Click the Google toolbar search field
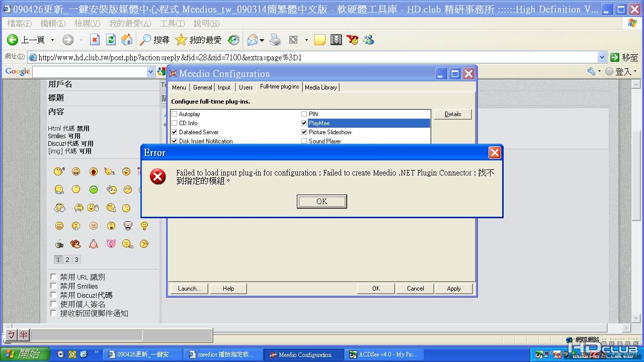Screen dimensions: 644x362 pos(90,72)
